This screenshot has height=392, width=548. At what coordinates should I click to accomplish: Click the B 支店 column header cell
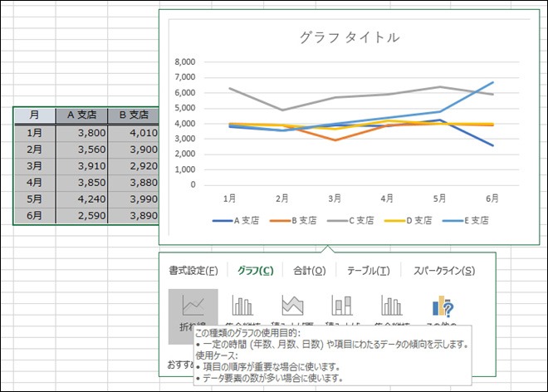point(133,115)
